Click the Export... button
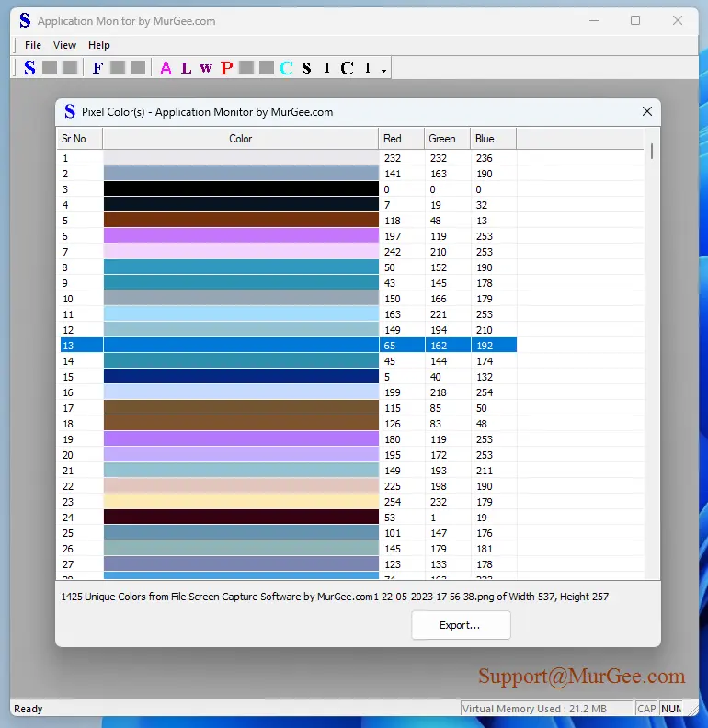Viewport: 708px width, 728px height. tap(461, 625)
